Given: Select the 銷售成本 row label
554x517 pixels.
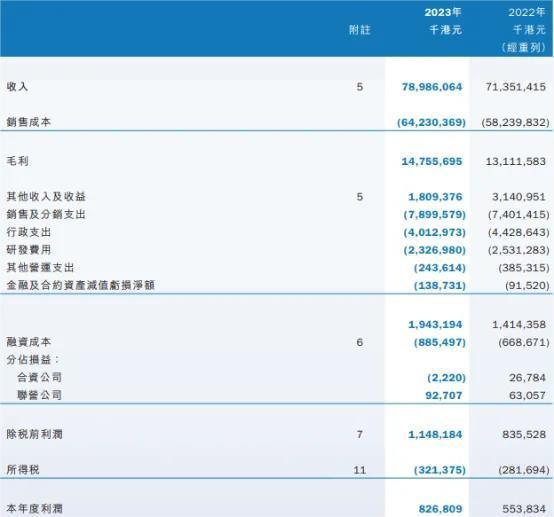Looking at the screenshot, I should point(29,122).
